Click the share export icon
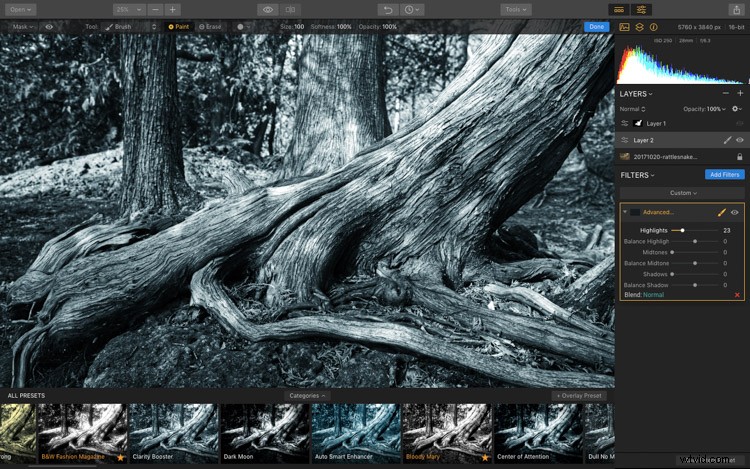 [x=736, y=10]
